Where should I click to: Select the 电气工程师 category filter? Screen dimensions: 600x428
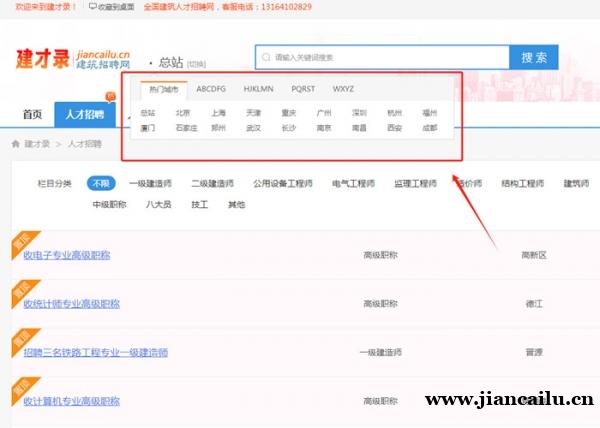[353, 184]
